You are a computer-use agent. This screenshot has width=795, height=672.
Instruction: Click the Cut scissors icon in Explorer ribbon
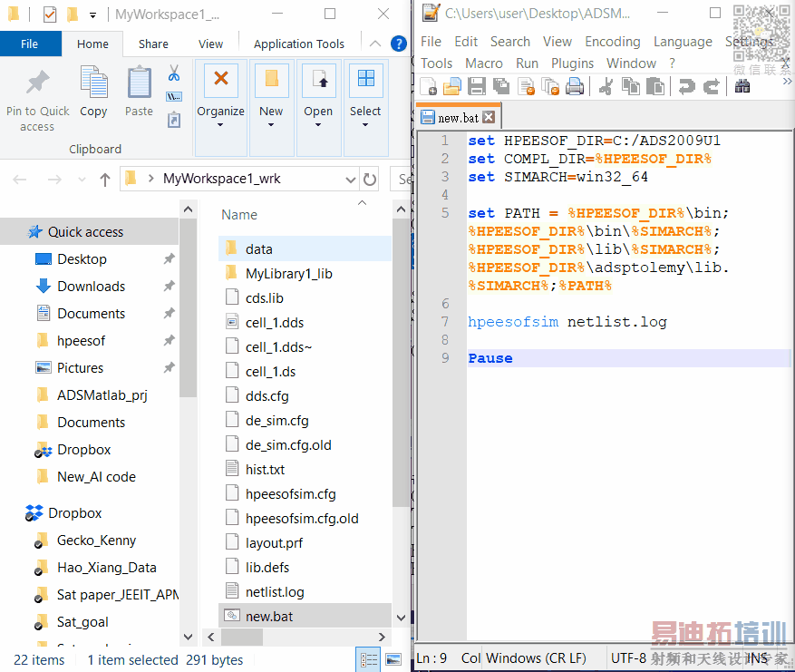coord(174,73)
